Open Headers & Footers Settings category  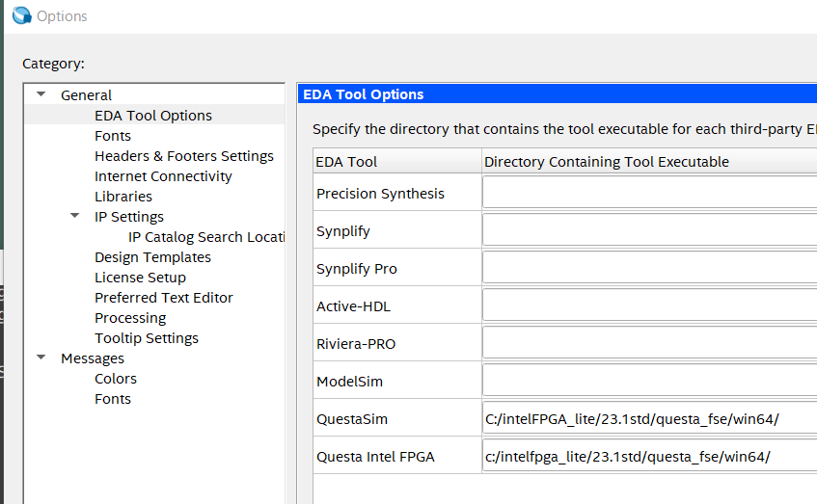pyautogui.click(x=183, y=156)
